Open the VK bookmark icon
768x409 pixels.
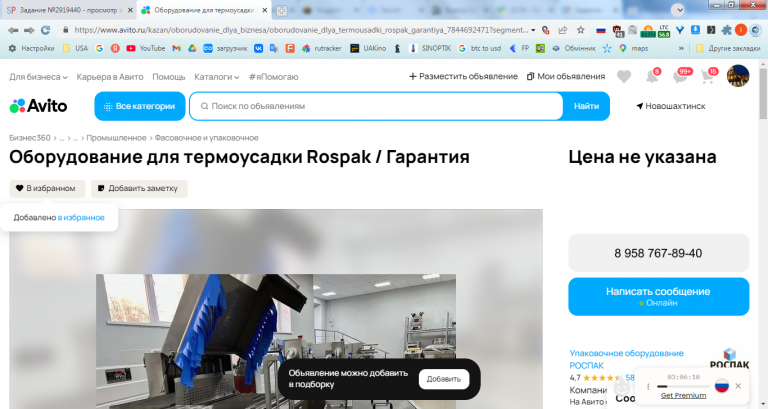[258, 48]
